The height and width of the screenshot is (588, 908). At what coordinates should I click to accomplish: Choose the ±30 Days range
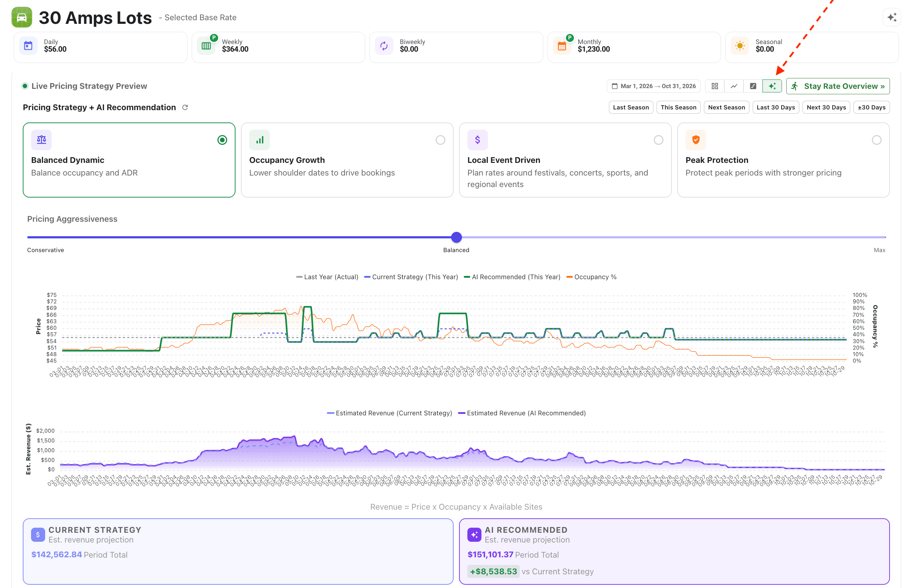(872, 108)
